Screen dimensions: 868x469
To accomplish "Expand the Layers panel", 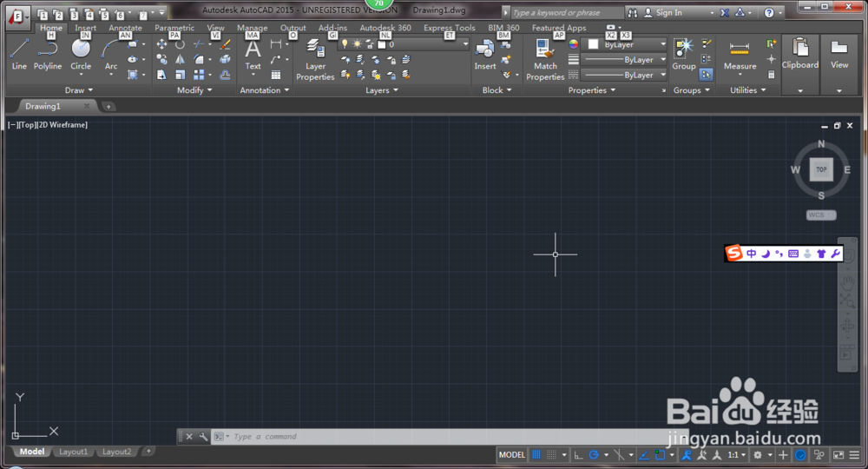I will coord(381,90).
